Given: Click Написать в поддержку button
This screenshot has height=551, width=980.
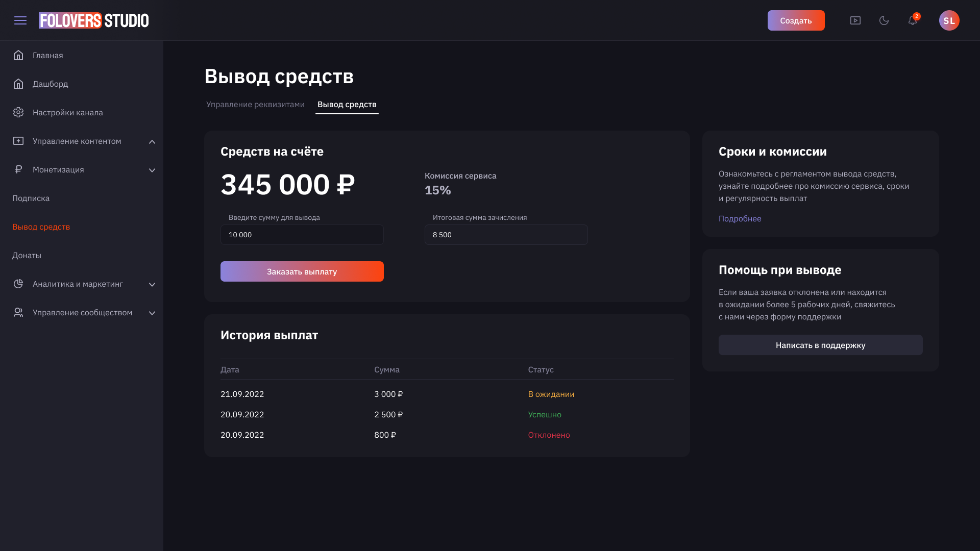Looking at the screenshot, I should (820, 345).
